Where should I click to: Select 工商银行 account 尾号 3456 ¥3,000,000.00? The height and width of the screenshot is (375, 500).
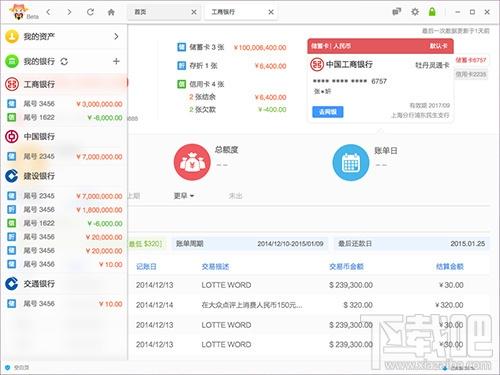pyautogui.click(x=64, y=104)
